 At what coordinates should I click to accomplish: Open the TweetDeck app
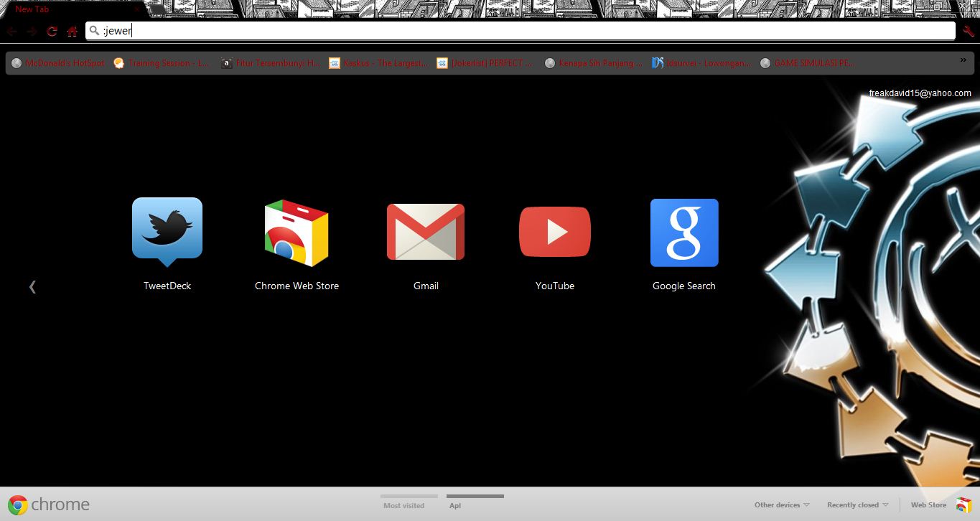(x=167, y=233)
